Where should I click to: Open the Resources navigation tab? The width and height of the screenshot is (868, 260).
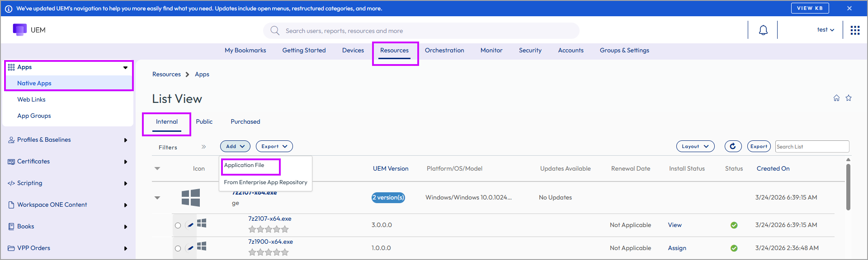394,51
